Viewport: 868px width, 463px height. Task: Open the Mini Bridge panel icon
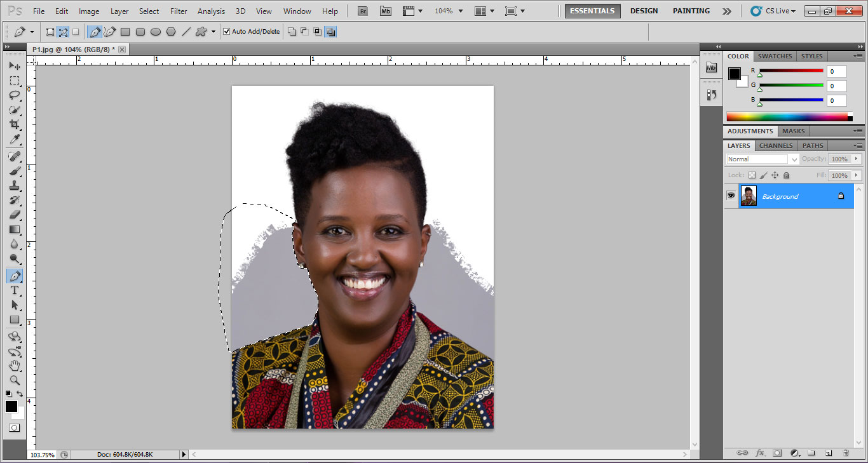click(711, 67)
